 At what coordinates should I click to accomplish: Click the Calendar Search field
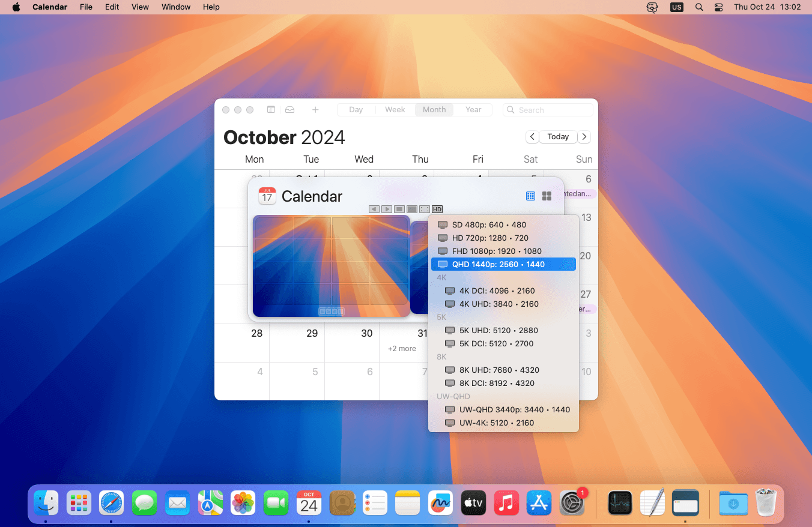(548, 110)
